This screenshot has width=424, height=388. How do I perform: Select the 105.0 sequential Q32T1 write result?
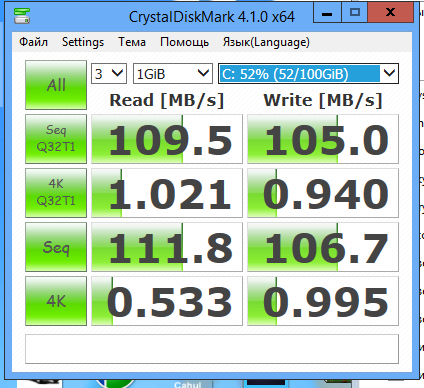coord(323,139)
